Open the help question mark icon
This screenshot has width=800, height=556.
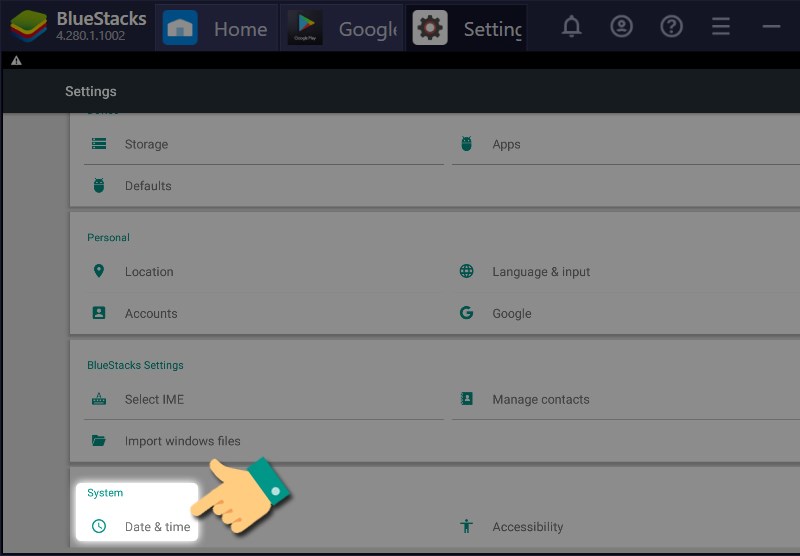pos(671,26)
